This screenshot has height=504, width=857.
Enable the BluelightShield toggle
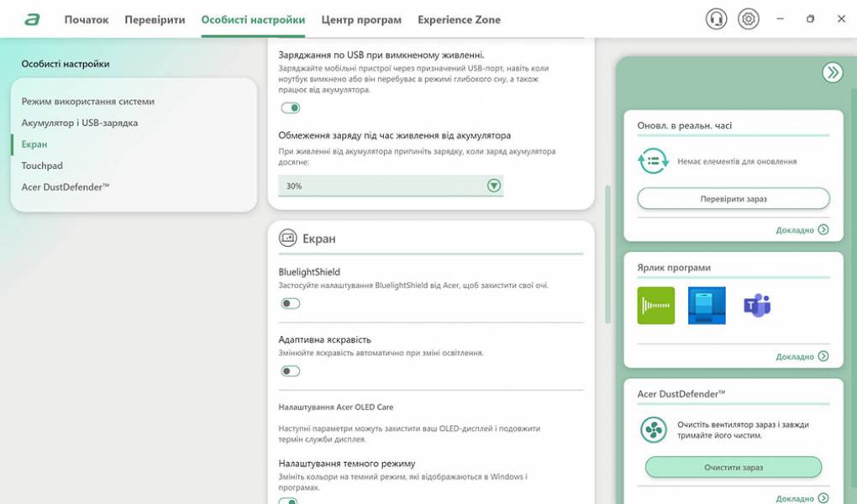(291, 303)
